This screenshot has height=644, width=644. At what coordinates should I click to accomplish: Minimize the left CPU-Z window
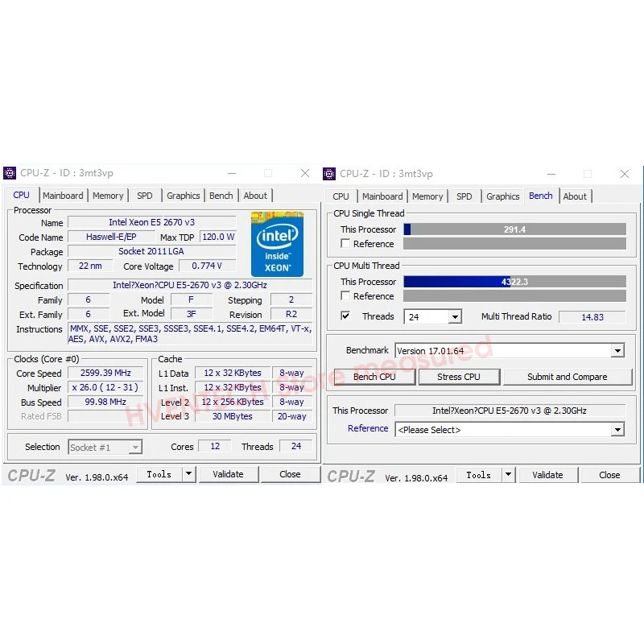point(232,173)
